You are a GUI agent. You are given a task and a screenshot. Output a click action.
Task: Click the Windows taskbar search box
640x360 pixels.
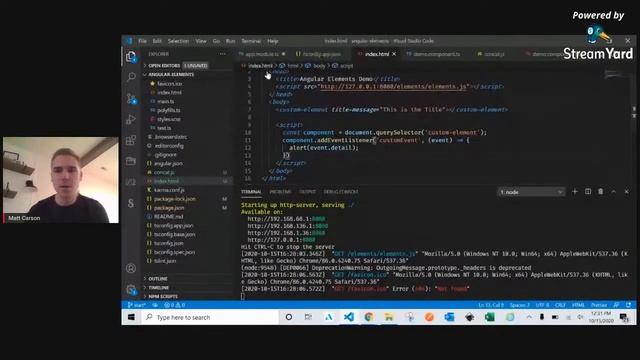point(210,317)
